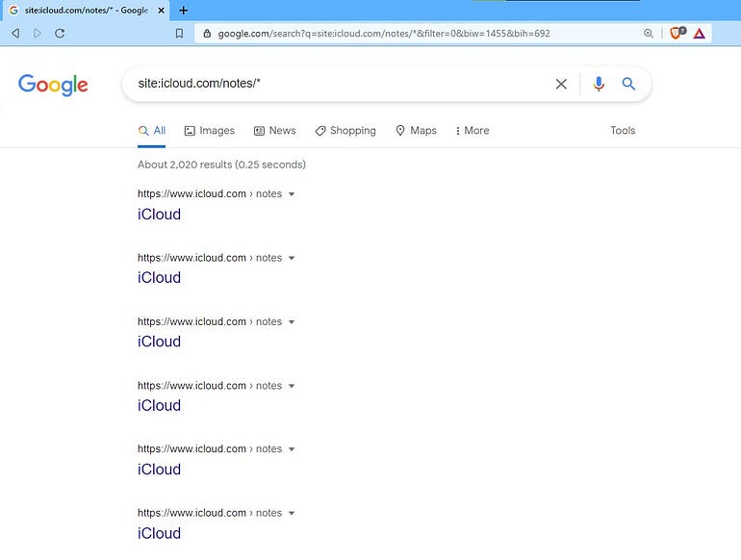Click the address bar URL

tap(384, 34)
